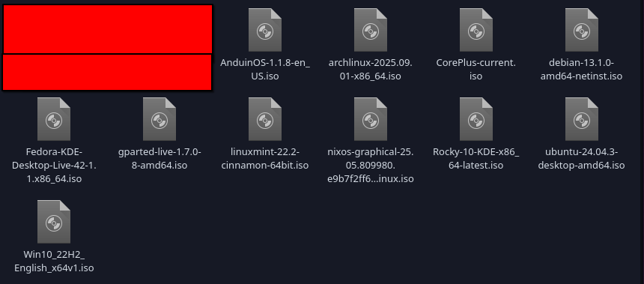Click the gparted-live-1.7.0 ISO disc icon

(160, 119)
